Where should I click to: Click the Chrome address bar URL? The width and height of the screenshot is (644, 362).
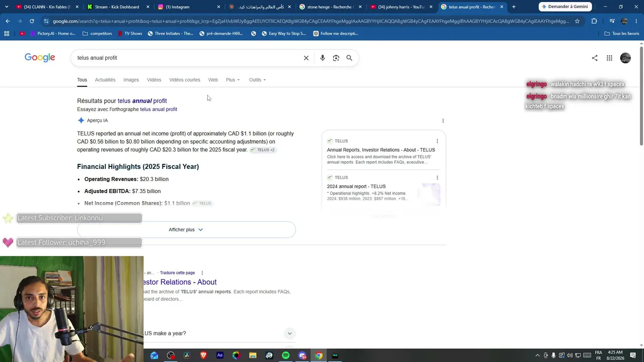pyautogui.click(x=310, y=21)
